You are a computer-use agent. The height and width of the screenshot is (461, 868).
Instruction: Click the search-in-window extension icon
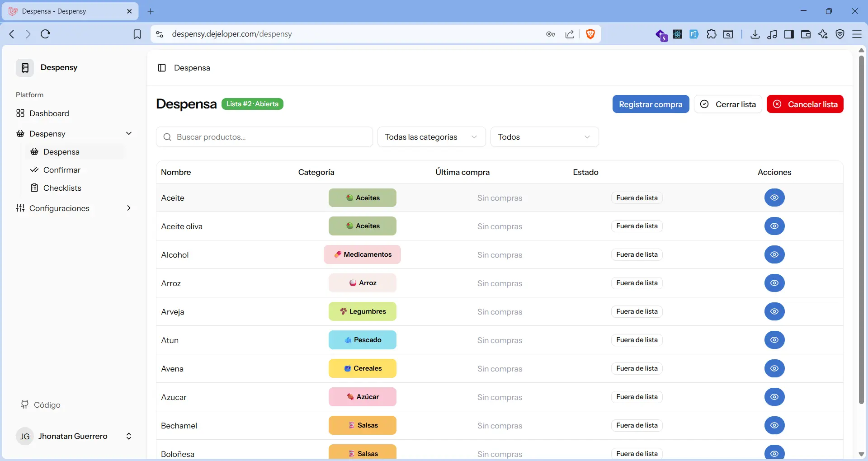pos(728,34)
